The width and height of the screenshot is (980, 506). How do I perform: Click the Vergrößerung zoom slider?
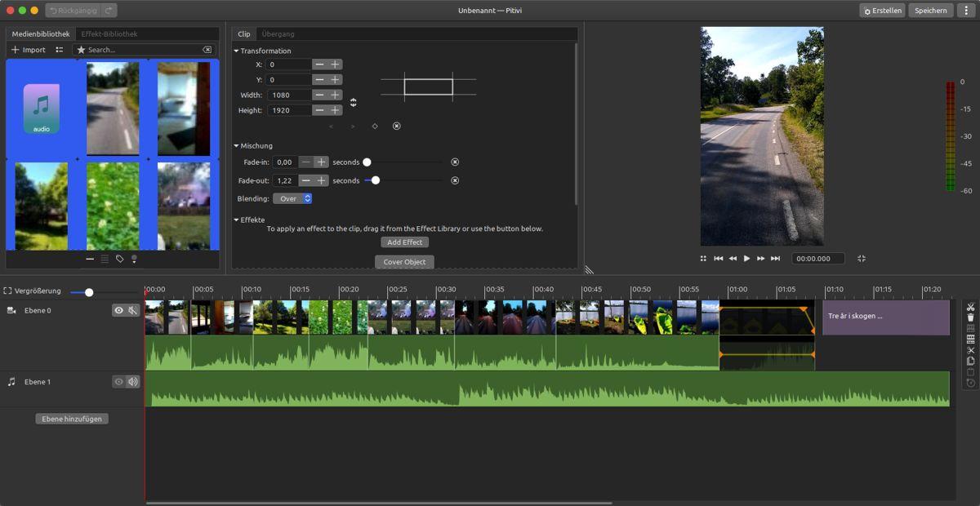pyautogui.click(x=89, y=292)
